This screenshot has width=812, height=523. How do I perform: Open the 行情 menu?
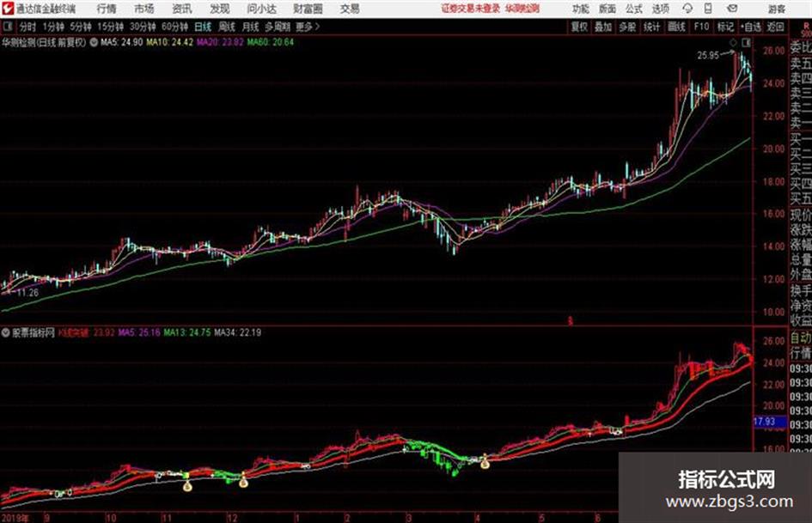coord(107,9)
